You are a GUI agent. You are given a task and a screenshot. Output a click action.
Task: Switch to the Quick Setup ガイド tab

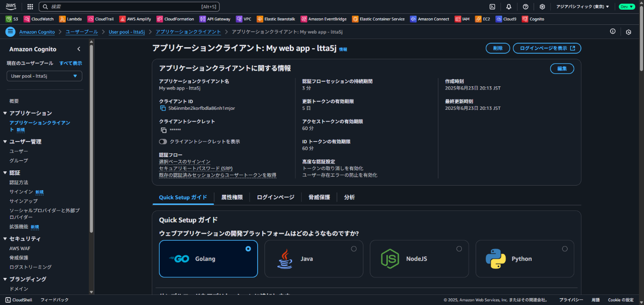tap(183, 197)
